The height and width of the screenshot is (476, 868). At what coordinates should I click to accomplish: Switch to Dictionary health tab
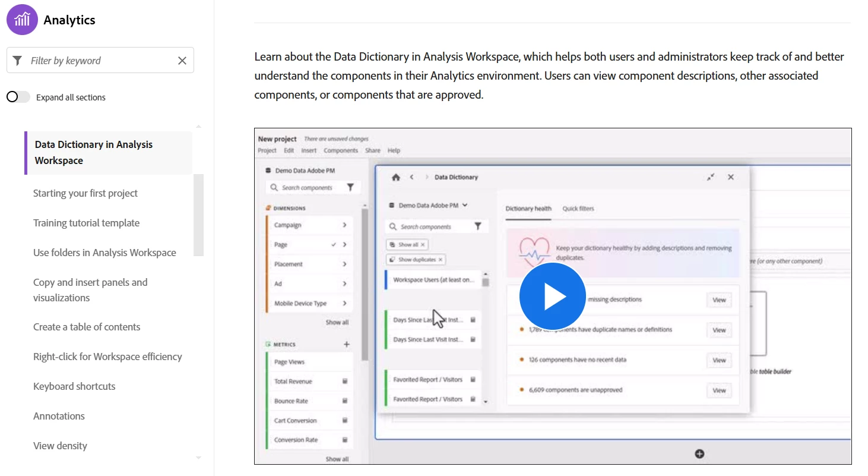[x=528, y=209]
